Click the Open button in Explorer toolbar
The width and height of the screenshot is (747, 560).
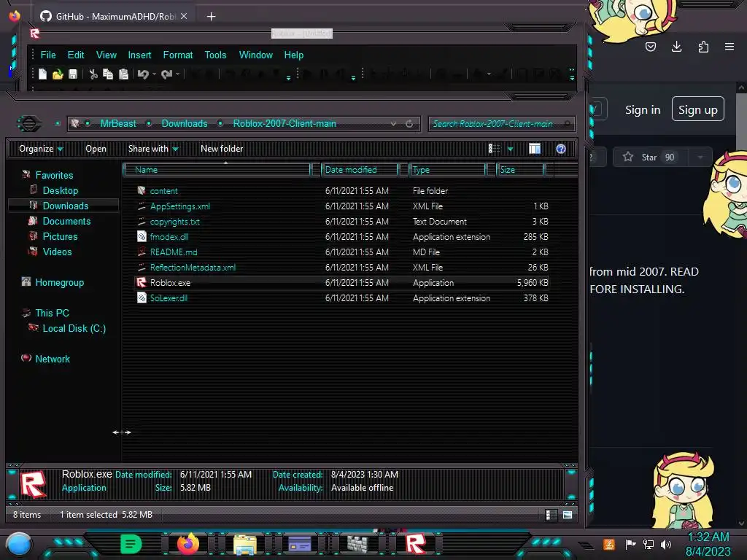pyautogui.click(x=96, y=149)
